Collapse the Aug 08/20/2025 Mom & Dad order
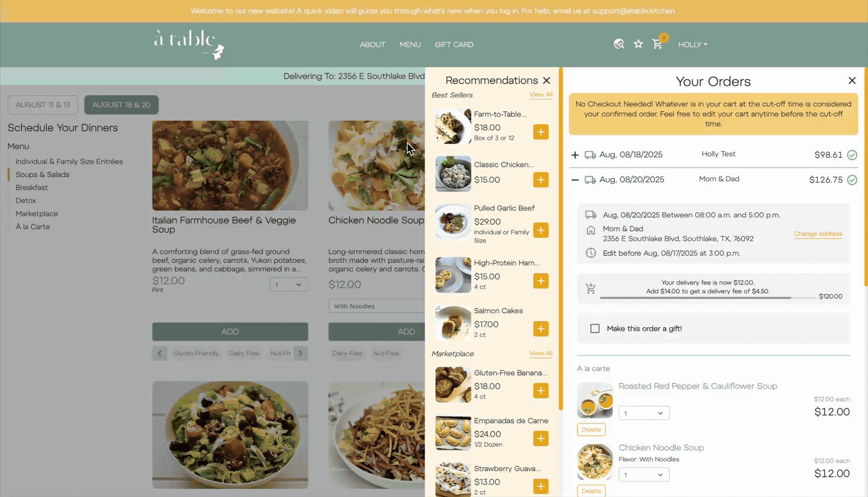 point(575,180)
